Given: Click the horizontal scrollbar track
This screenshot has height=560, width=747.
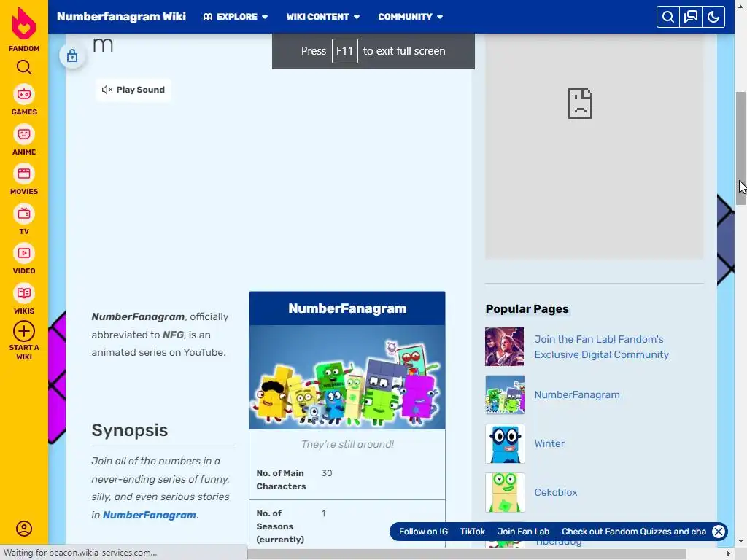Looking at the screenshot, I should click(x=467, y=554).
